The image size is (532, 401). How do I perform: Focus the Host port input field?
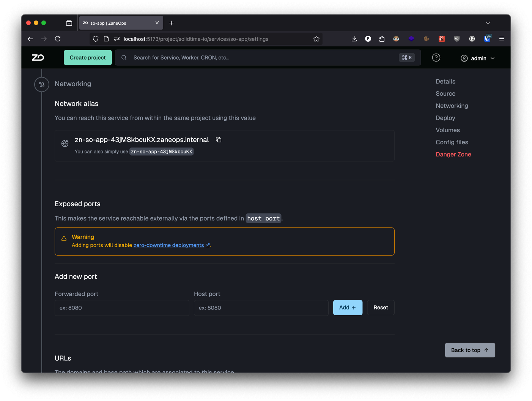[x=261, y=308]
